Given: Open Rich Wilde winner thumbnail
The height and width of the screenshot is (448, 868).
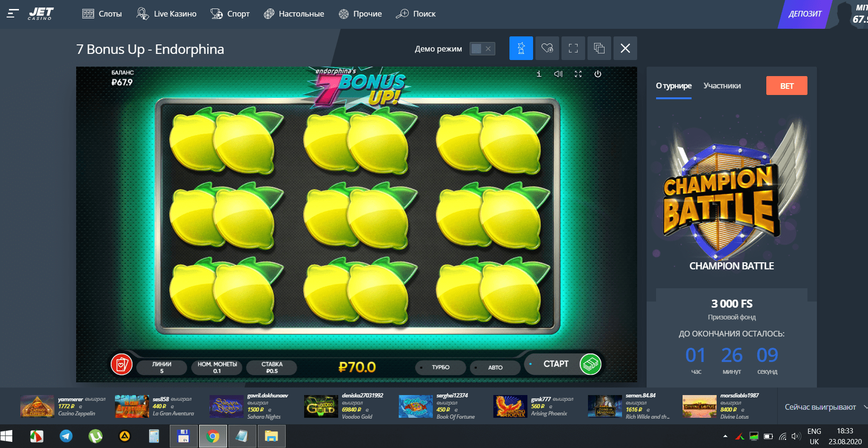Looking at the screenshot, I should (605, 406).
